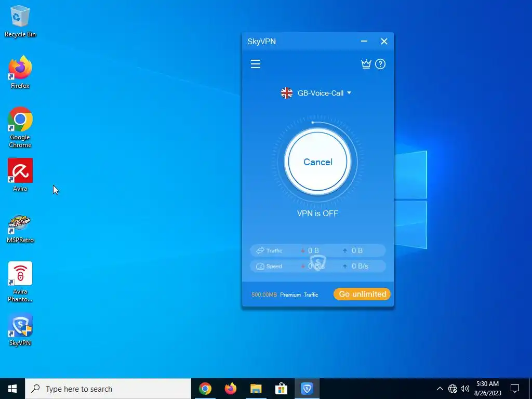Open the SkyVPN hamburger menu

(x=256, y=64)
